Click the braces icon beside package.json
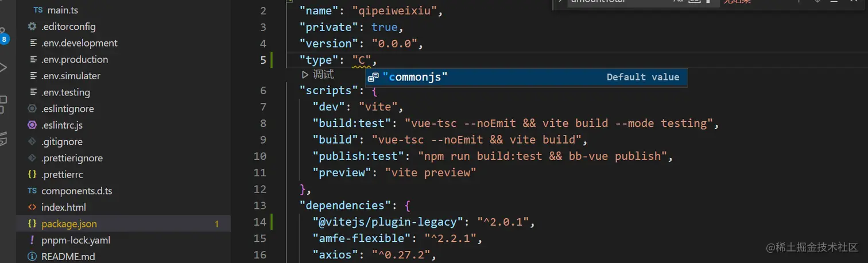The width and height of the screenshot is (868, 263). click(x=32, y=224)
